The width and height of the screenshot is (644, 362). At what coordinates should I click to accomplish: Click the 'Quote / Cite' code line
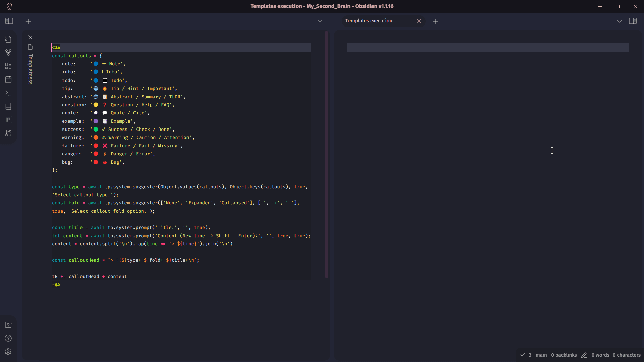tap(106, 113)
